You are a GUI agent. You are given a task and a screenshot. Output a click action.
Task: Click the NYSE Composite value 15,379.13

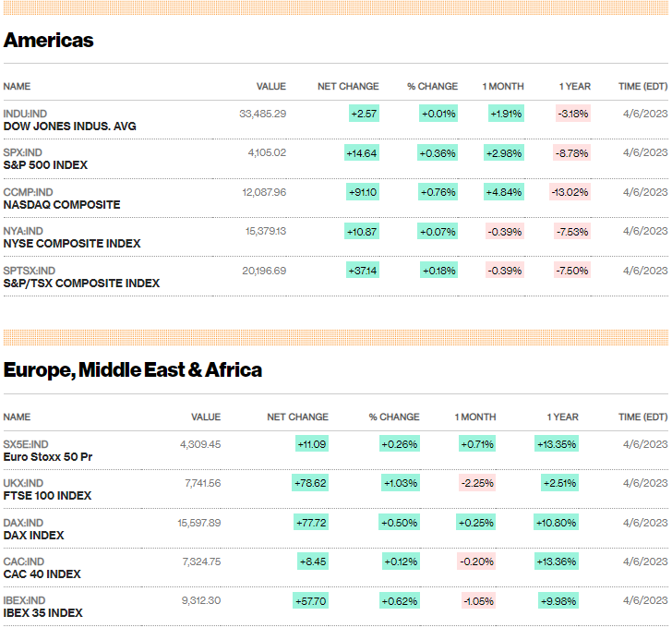coord(266,231)
